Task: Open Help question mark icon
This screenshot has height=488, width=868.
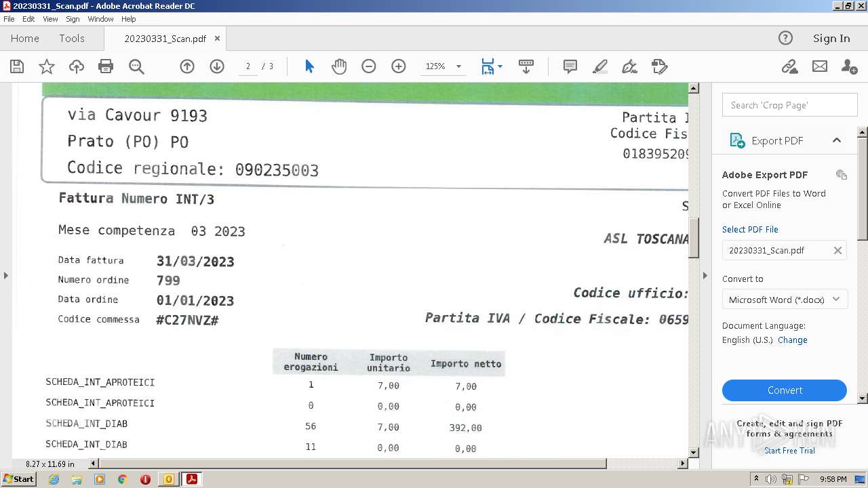Action: tap(785, 38)
